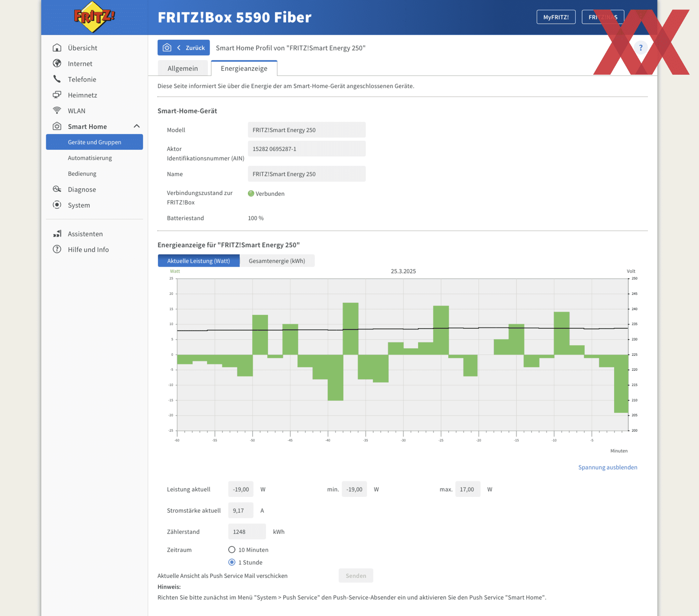Click the Volt axis label
The height and width of the screenshot is (616, 699).
click(631, 271)
